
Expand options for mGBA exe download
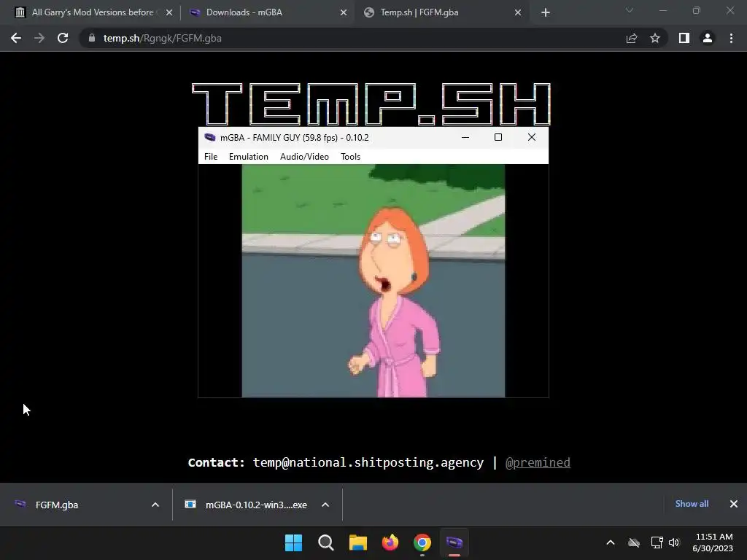(x=325, y=505)
